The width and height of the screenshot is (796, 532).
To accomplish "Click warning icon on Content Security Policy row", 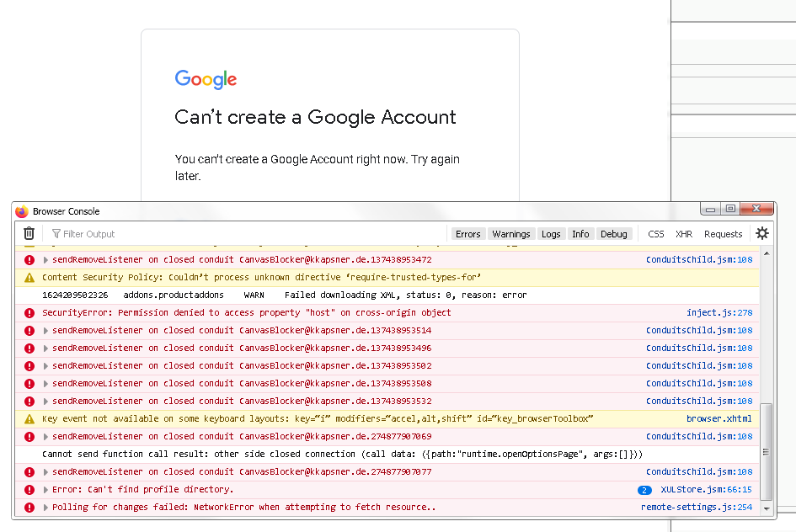I will coord(29,278).
